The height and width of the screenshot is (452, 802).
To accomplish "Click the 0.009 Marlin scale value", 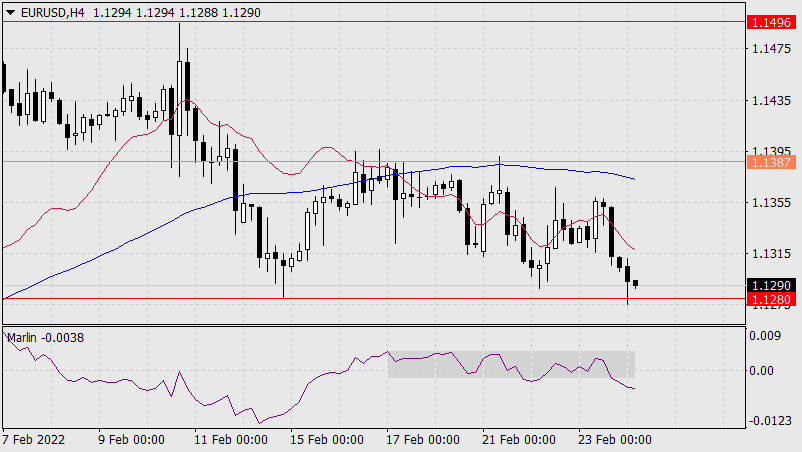I will click(765, 335).
